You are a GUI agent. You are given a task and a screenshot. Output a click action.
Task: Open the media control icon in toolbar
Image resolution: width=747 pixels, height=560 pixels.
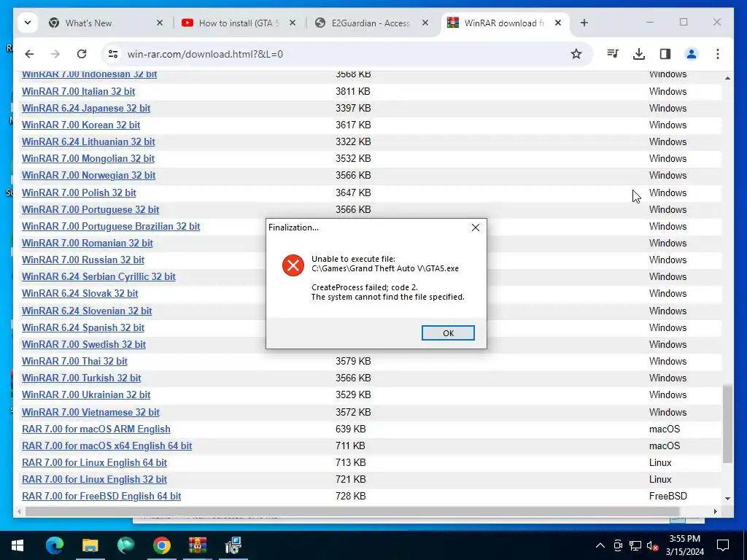coord(613,54)
